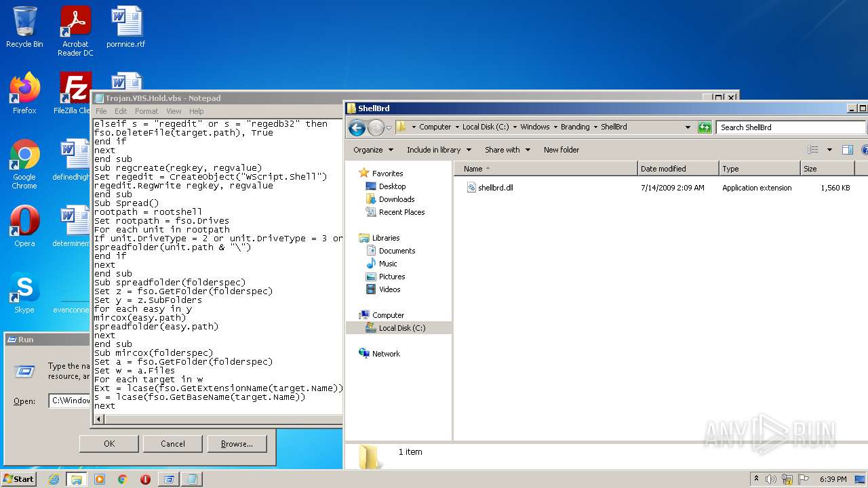This screenshot has width=868, height=488.
Task: Sort files by Size column
Action: click(827, 169)
